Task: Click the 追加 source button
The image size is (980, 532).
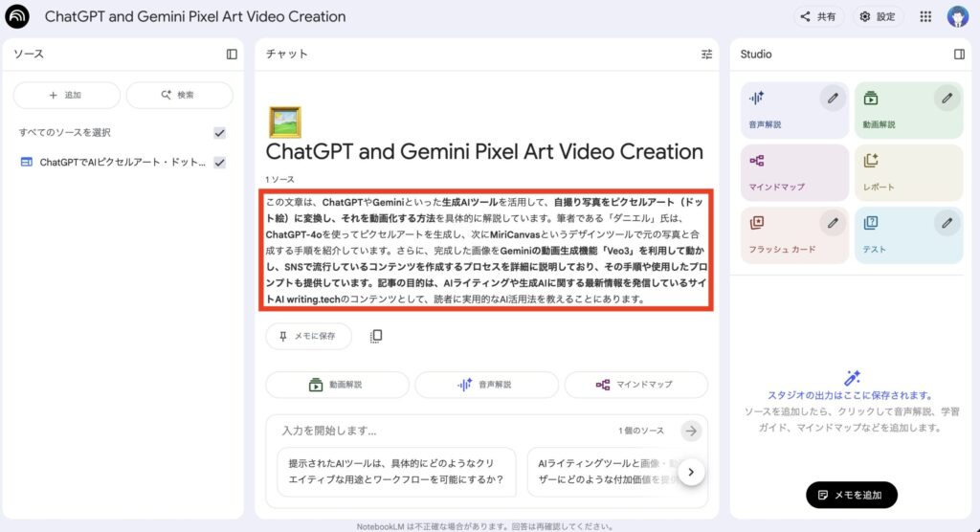Action: [66, 95]
